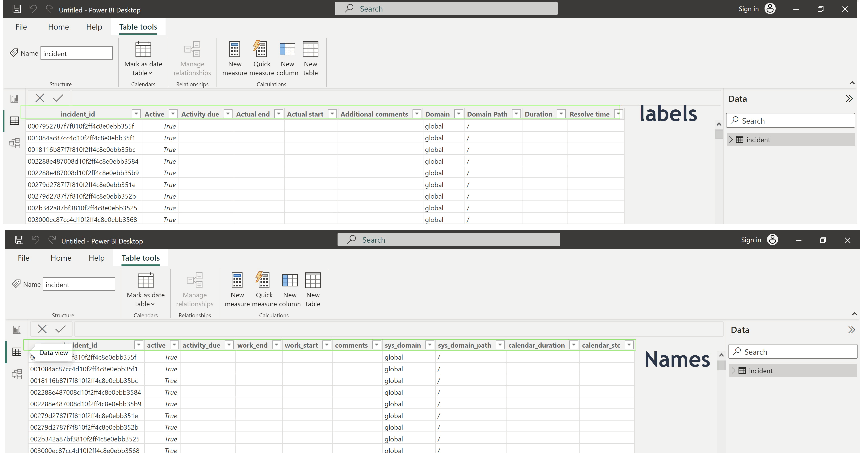The width and height of the screenshot is (868, 453).
Task: Open Model view icon in bottom window sidebar
Action: click(x=17, y=374)
